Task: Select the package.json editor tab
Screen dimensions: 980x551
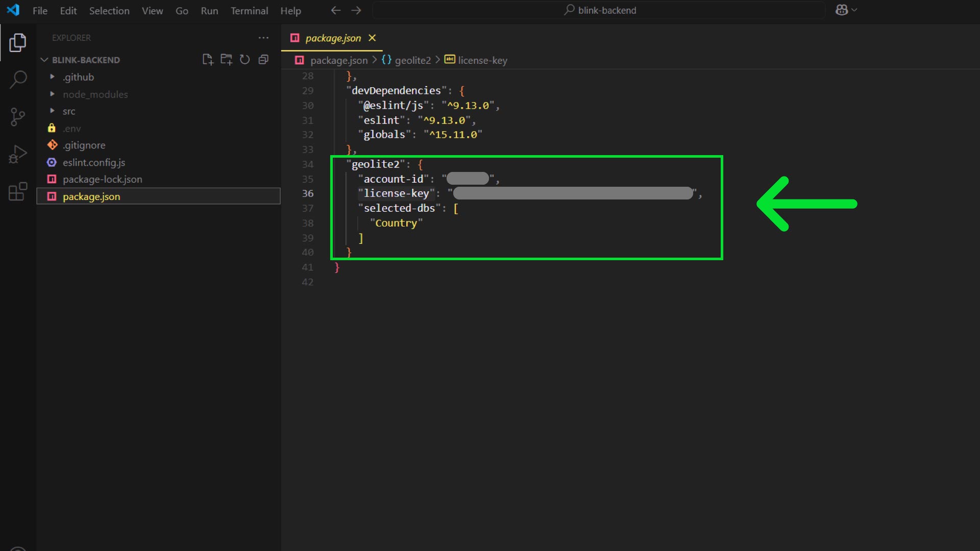Action: point(333,38)
